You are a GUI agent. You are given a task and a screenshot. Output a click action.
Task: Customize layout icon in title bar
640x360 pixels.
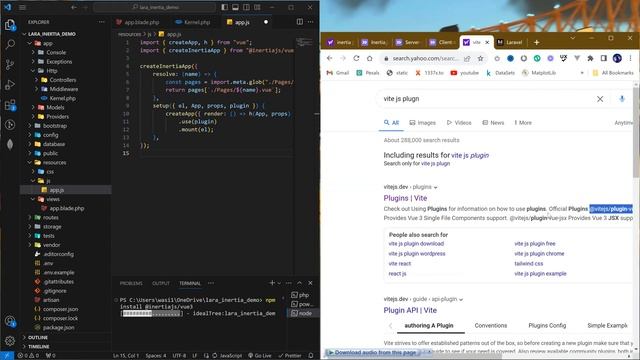pos(258,7)
